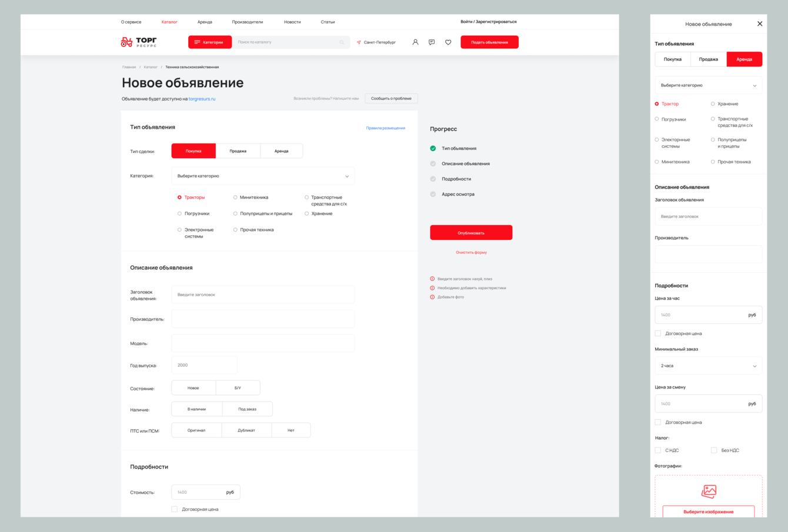788x532 pixels.
Task: Open Новости in the top navigation
Action: [x=292, y=22]
